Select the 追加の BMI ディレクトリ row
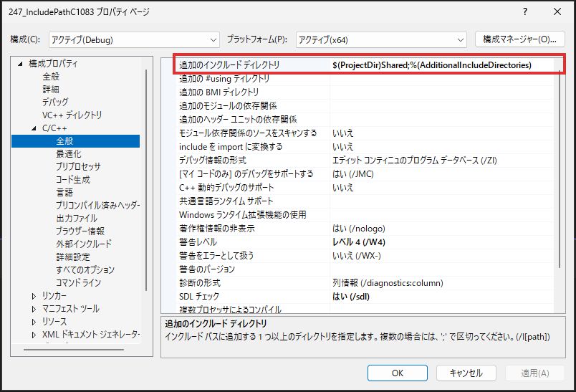 (x=365, y=92)
